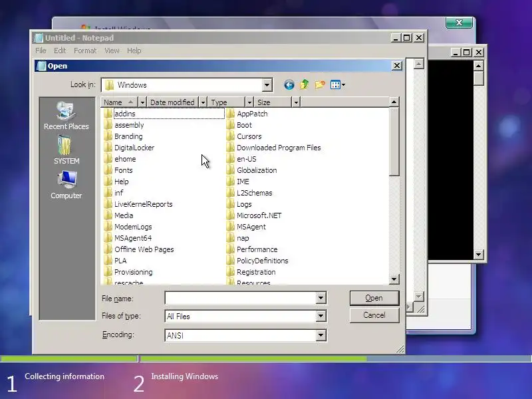Select the addins folder icon

click(108, 114)
